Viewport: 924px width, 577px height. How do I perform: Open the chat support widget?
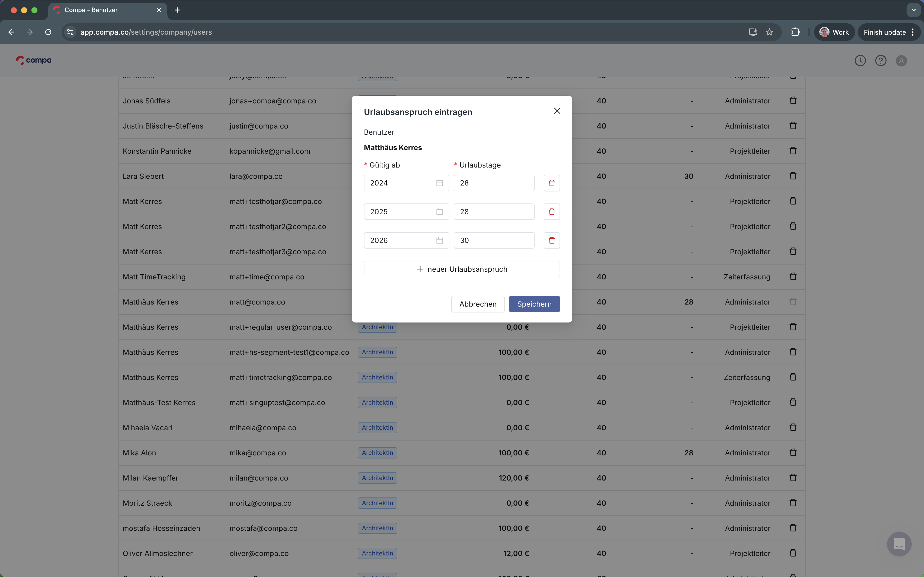point(899,544)
